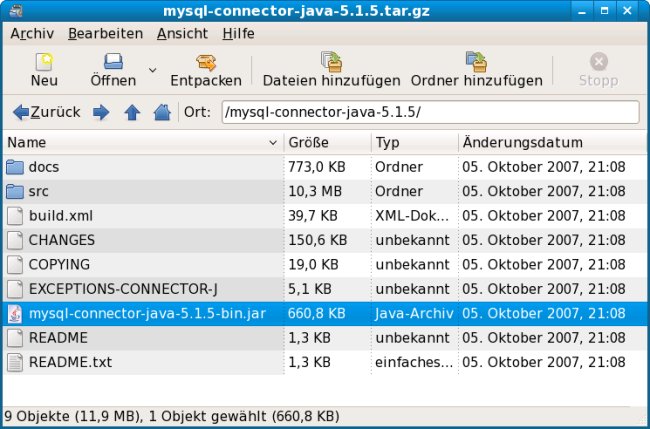Viewport: 650px width, 429px height.
Task: Open the Ansicht menu
Action: 183,33
